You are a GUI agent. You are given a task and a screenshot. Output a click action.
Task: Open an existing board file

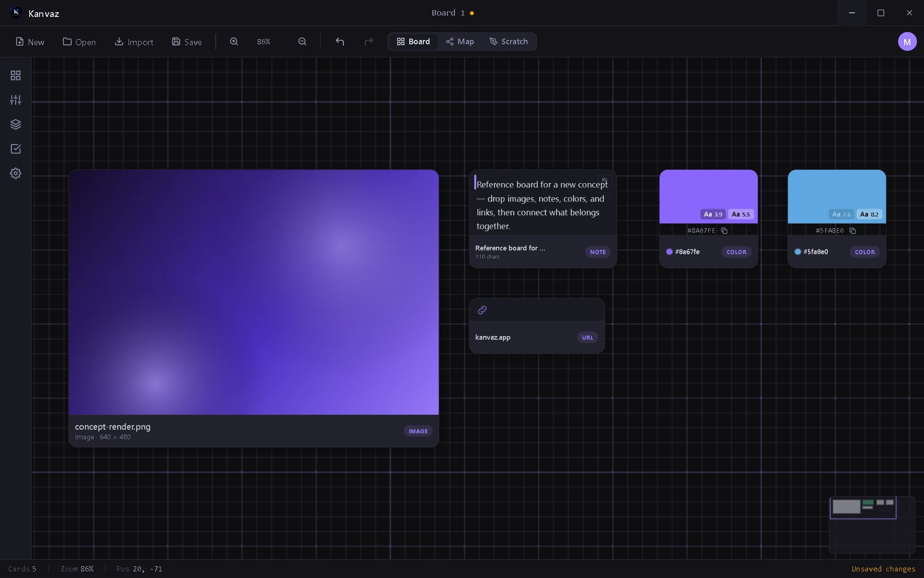point(79,41)
